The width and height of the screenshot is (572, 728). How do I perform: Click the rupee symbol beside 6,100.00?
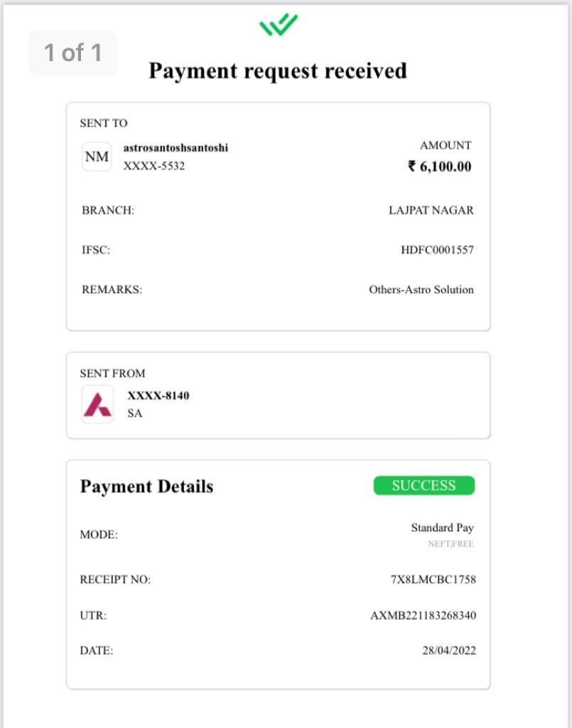point(411,166)
